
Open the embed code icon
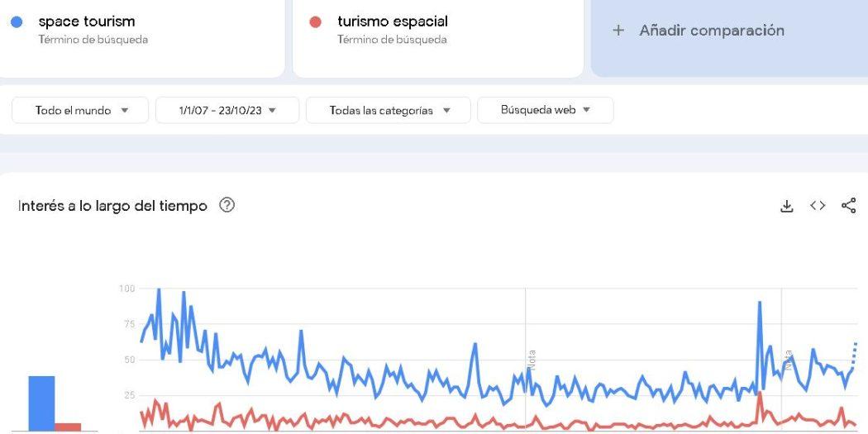[x=818, y=205]
